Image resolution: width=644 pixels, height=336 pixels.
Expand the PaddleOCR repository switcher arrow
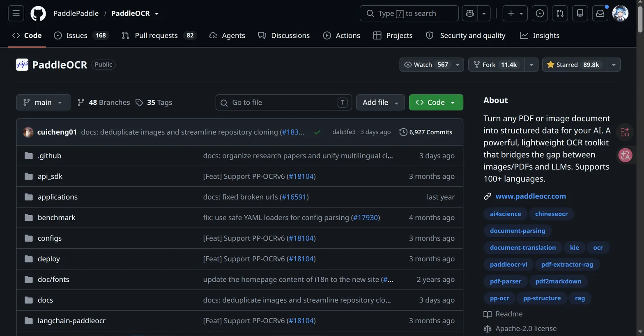point(156,14)
